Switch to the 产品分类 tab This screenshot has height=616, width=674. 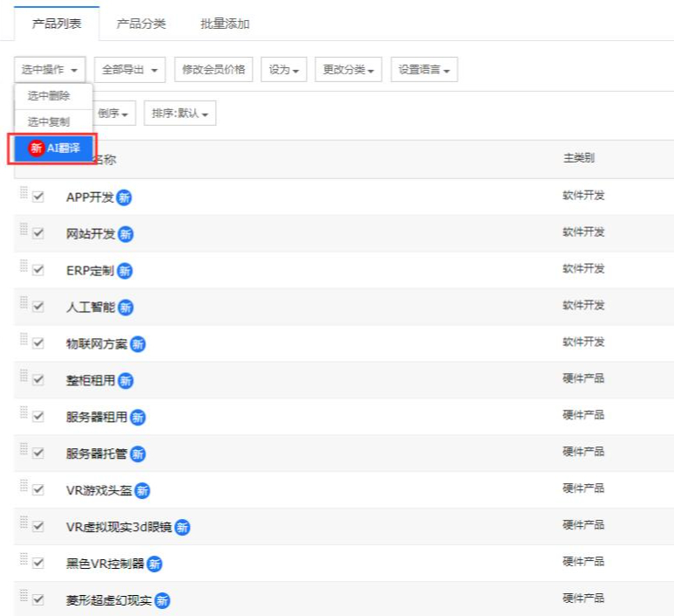(141, 24)
